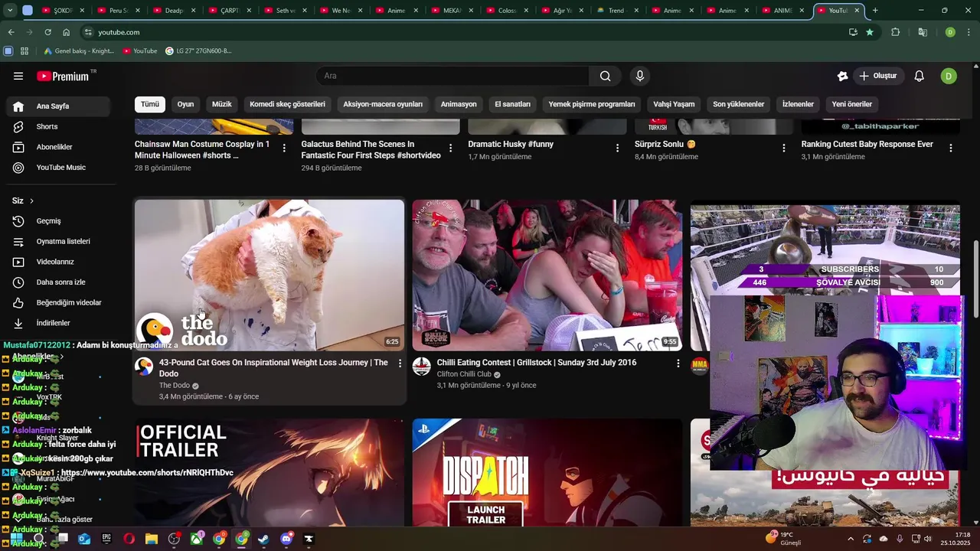The width and height of the screenshot is (980, 551).
Task: Select the Tümü filter chip
Action: 150,104
